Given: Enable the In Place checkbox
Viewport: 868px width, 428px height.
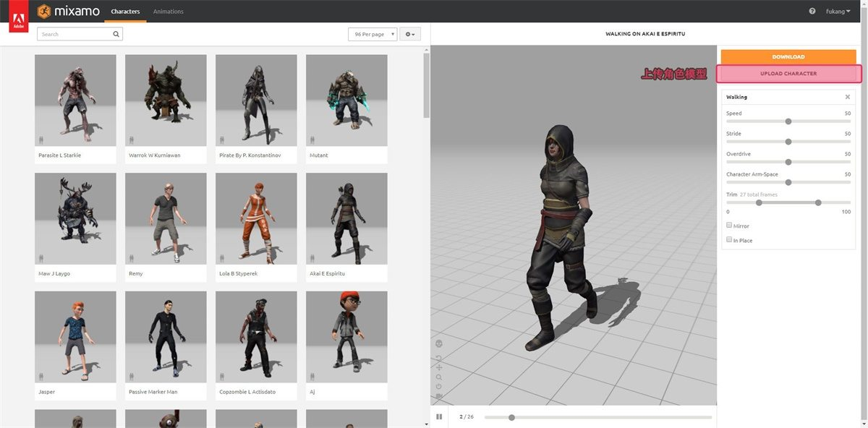Looking at the screenshot, I should pyautogui.click(x=729, y=239).
